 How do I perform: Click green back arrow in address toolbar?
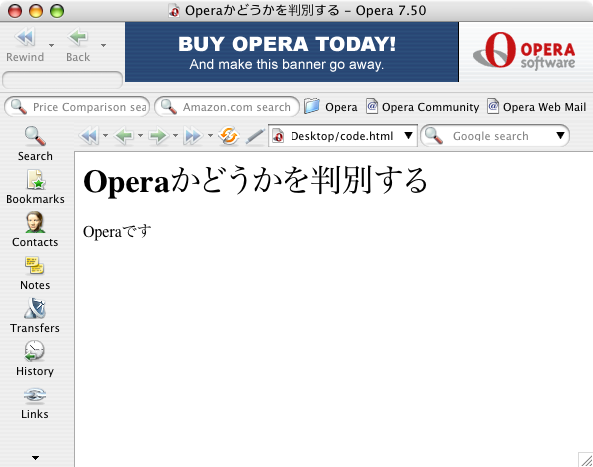pos(124,136)
